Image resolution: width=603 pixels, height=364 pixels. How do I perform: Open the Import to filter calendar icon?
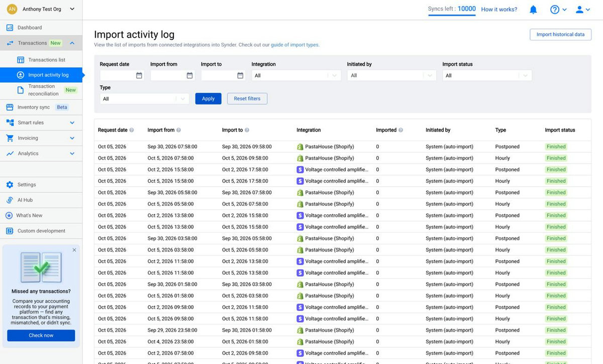240,75
